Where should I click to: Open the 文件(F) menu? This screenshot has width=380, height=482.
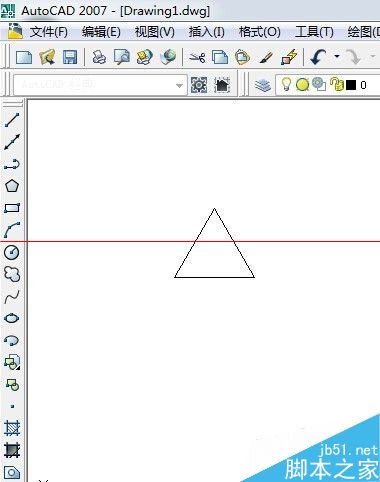[x=49, y=32]
